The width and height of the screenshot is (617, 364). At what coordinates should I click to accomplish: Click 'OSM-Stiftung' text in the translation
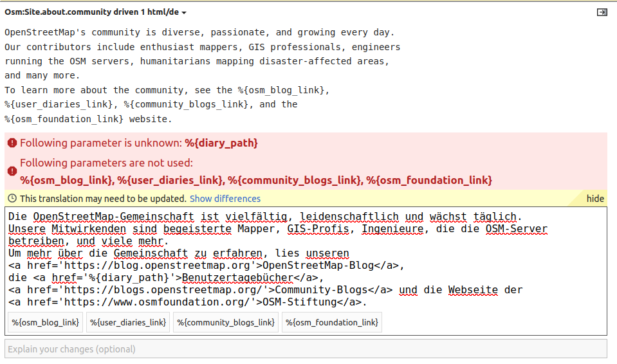(x=299, y=302)
